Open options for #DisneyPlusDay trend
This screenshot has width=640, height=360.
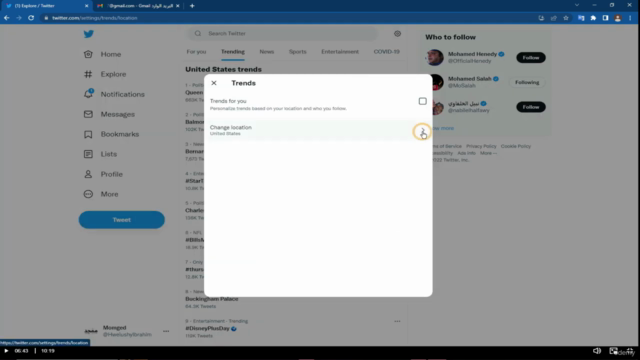click(397, 321)
